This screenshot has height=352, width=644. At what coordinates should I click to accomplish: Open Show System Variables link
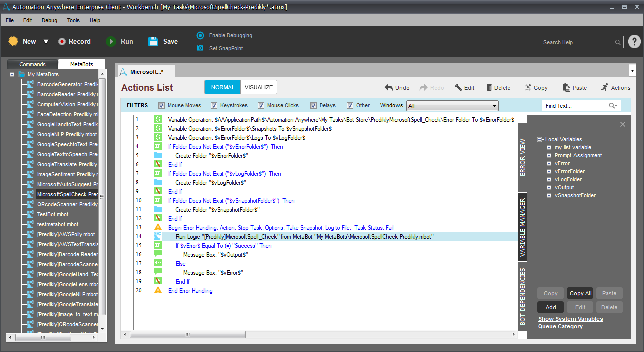click(571, 319)
